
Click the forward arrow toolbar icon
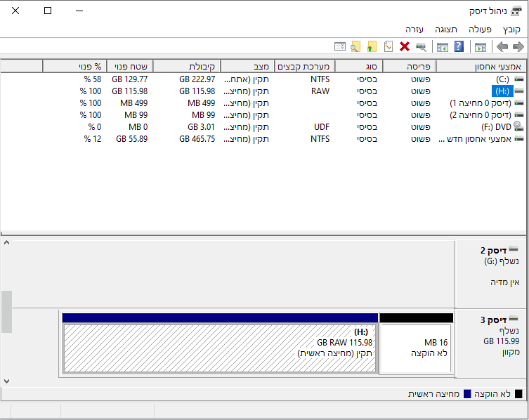[518, 46]
